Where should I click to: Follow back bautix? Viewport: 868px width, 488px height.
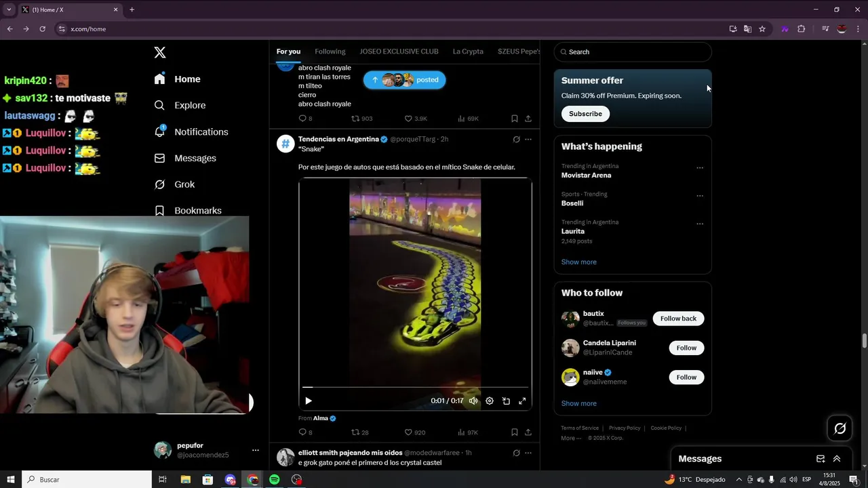click(x=678, y=319)
